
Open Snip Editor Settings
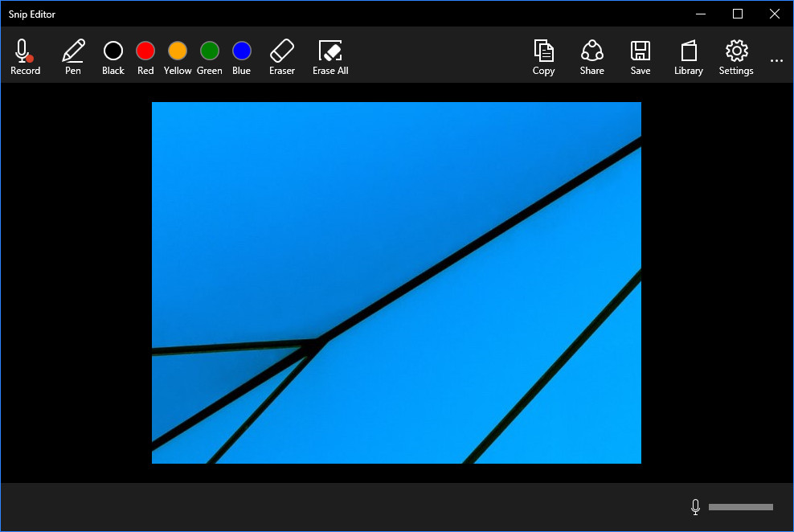click(x=736, y=57)
